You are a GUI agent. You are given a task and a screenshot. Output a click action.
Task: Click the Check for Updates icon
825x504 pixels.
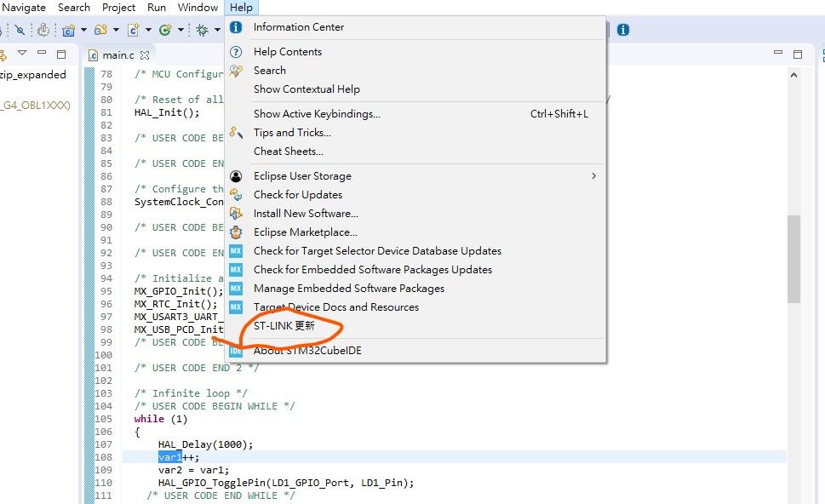coord(236,195)
